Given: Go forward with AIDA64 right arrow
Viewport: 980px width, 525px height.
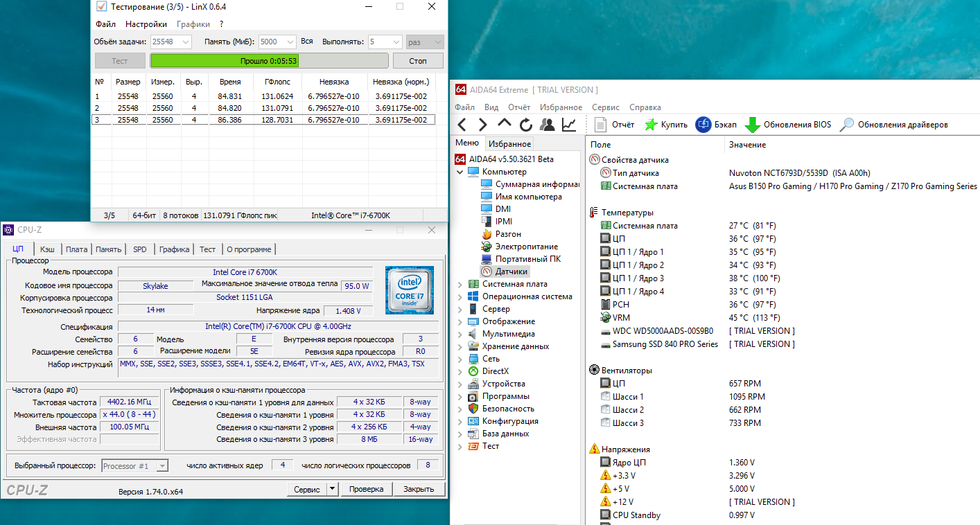Looking at the screenshot, I should click(483, 125).
